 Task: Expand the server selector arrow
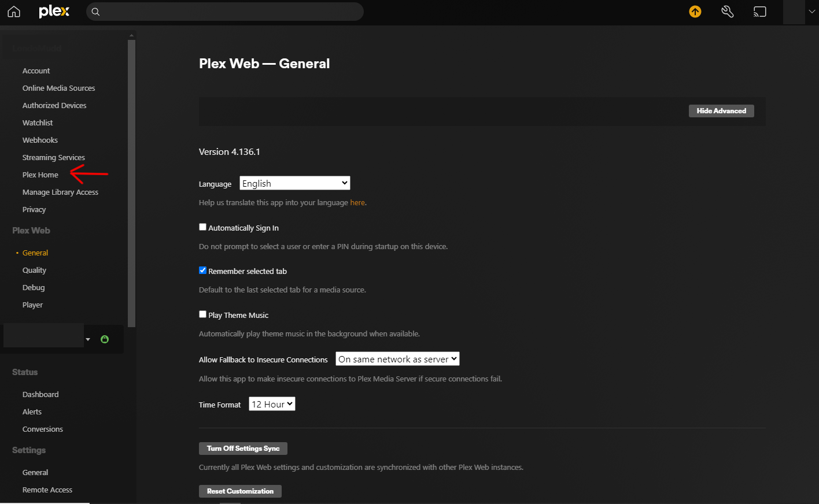[88, 339]
